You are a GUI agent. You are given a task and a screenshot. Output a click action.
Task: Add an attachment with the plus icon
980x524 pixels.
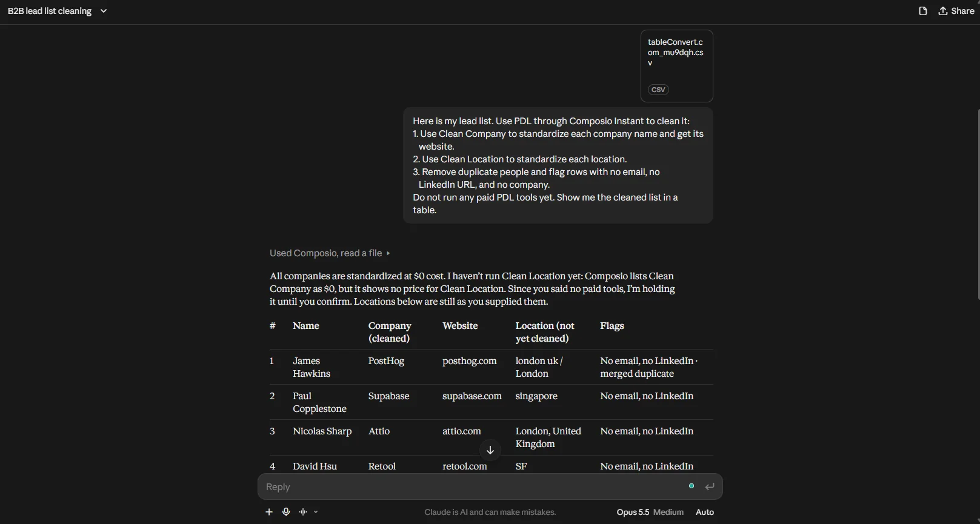(269, 512)
